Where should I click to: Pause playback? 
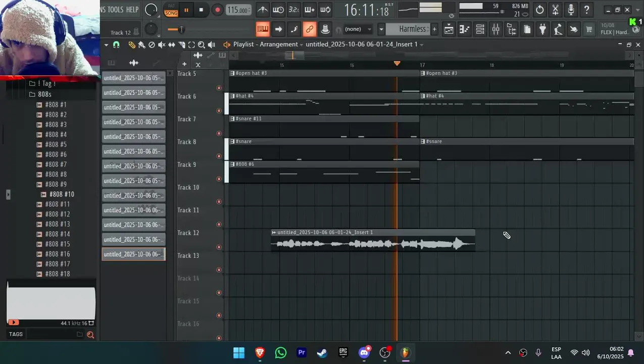coord(186,10)
